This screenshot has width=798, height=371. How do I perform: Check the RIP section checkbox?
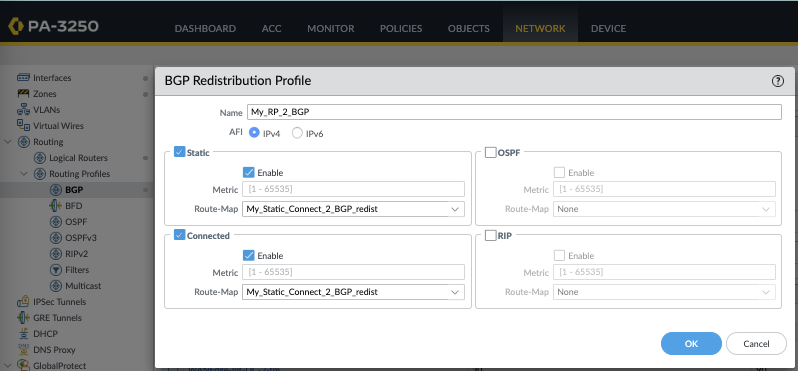[x=491, y=236]
